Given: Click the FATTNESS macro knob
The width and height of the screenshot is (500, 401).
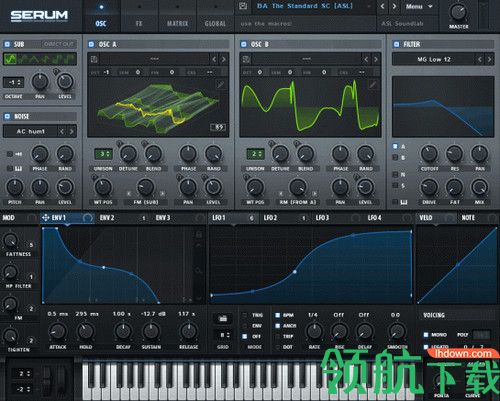Looking at the screenshot, I should tap(11, 240).
